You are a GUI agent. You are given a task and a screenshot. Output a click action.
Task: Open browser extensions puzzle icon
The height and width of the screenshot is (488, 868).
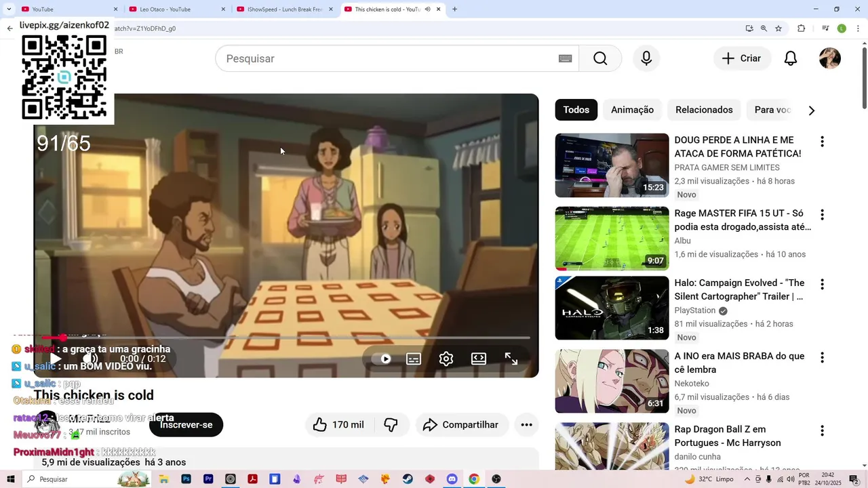[x=802, y=28]
